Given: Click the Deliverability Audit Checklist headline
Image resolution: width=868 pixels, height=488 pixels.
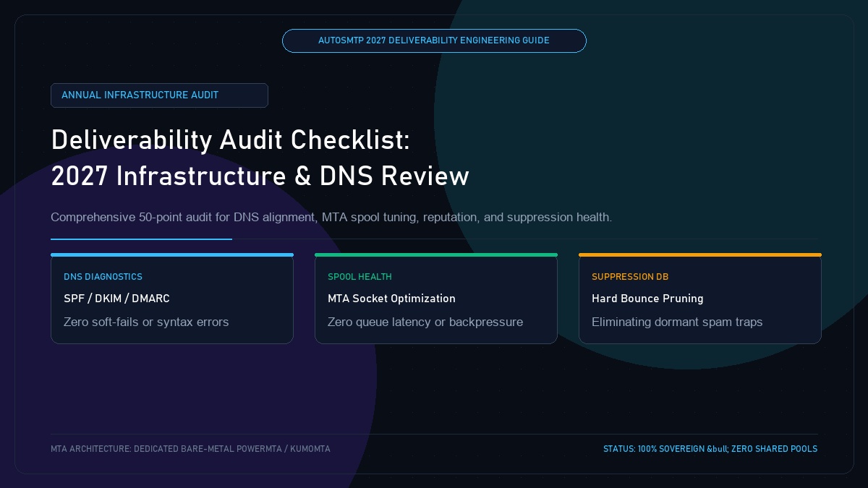Looking at the screenshot, I should tap(231, 140).
